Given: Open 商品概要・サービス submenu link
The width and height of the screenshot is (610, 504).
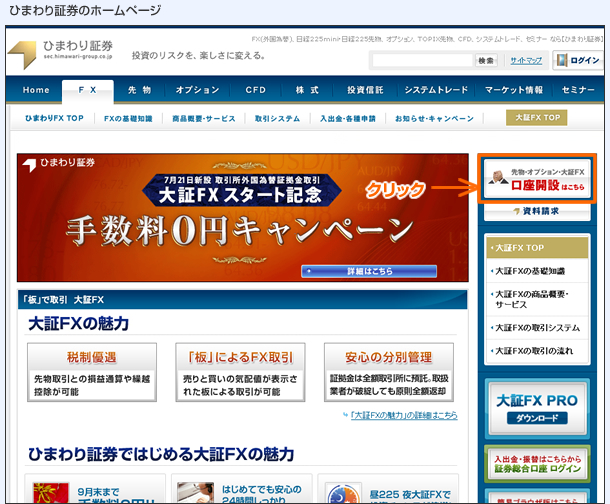Looking at the screenshot, I should [203, 119].
